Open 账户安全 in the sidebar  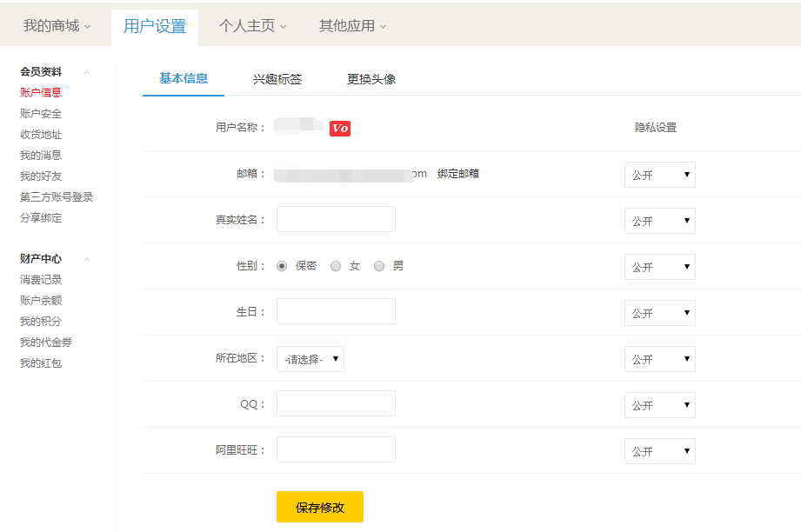click(x=41, y=113)
